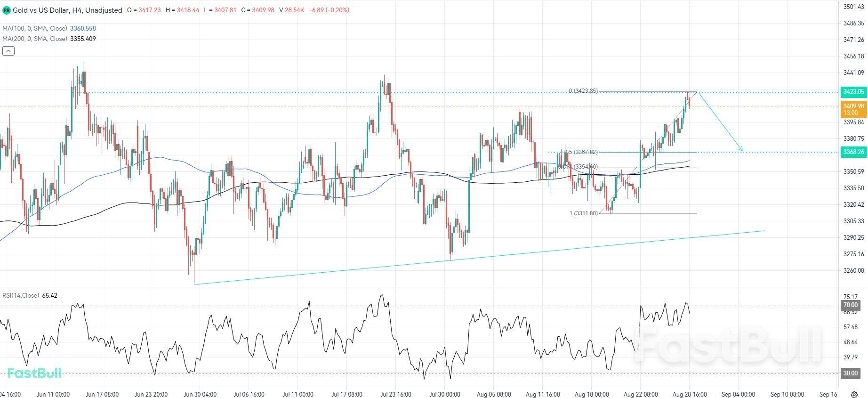This screenshot has height=398, width=868.
Task: Click the RSI 57.48 axis label
Action: click(850, 327)
